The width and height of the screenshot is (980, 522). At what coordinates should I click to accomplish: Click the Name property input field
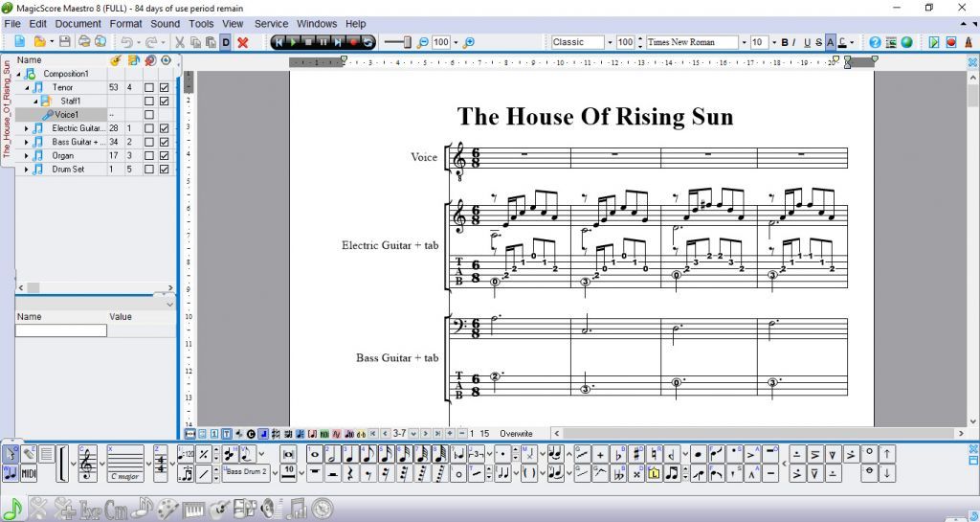(61, 330)
